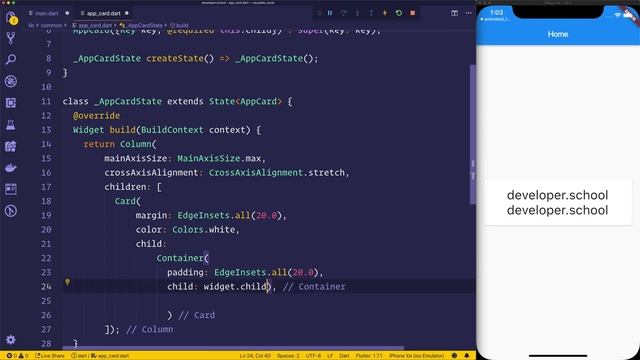This screenshot has width=640, height=360.
Task: Click MainAxisSize.max in the code
Action: [219, 158]
